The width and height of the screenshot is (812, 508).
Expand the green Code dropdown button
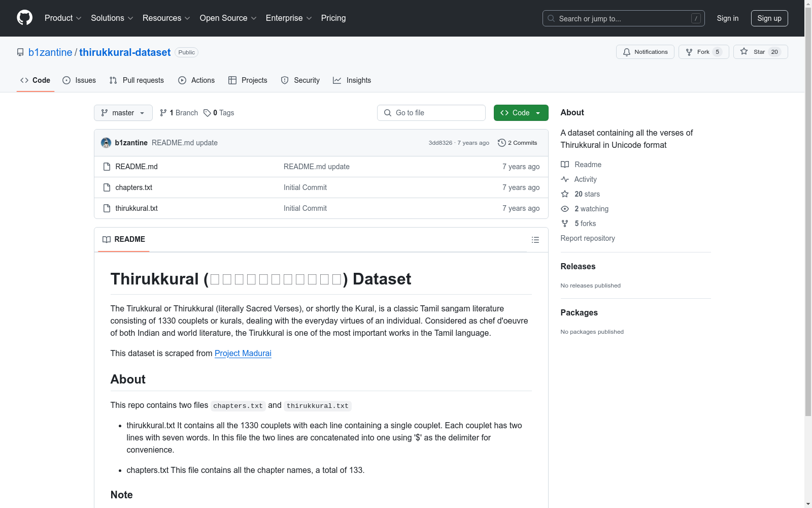pos(521,113)
